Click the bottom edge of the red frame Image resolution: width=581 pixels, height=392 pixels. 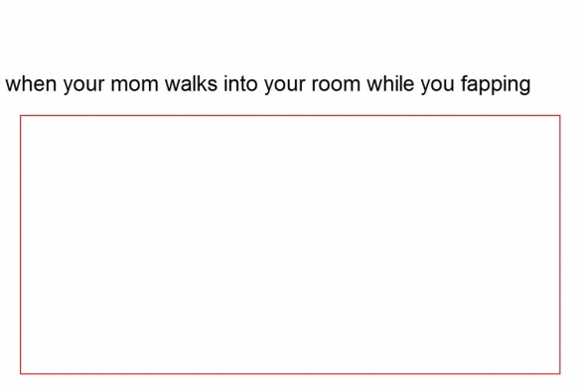pos(290,373)
